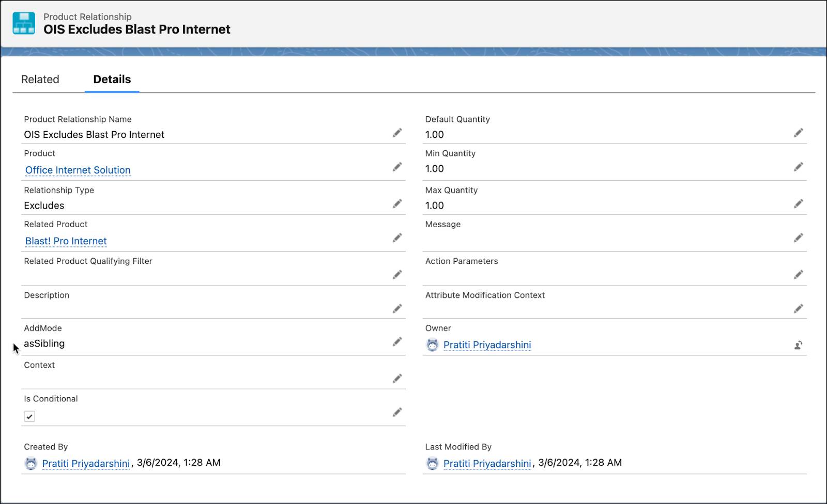Click the asSibling AddMode value

(44, 343)
